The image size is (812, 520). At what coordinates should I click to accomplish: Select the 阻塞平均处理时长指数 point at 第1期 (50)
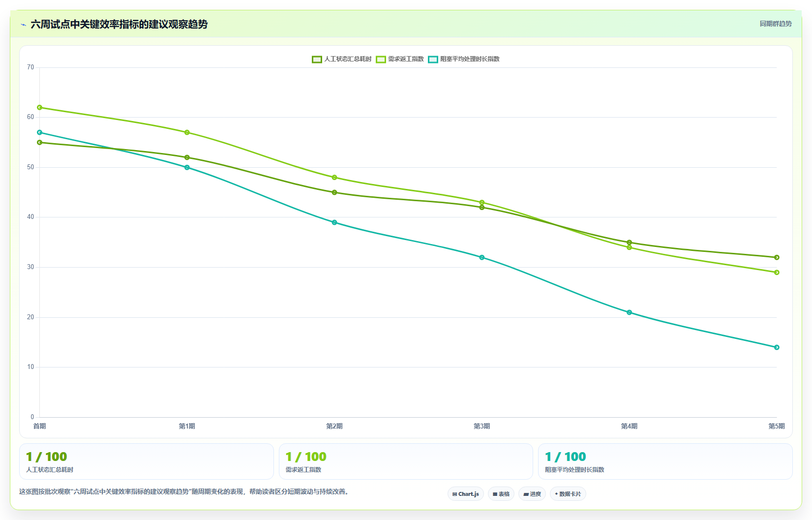tap(187, 167)
